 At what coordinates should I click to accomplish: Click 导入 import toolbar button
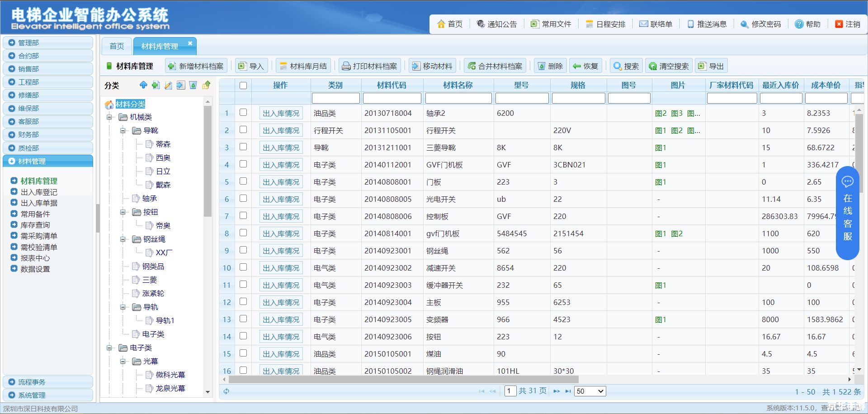click(251, 66)
